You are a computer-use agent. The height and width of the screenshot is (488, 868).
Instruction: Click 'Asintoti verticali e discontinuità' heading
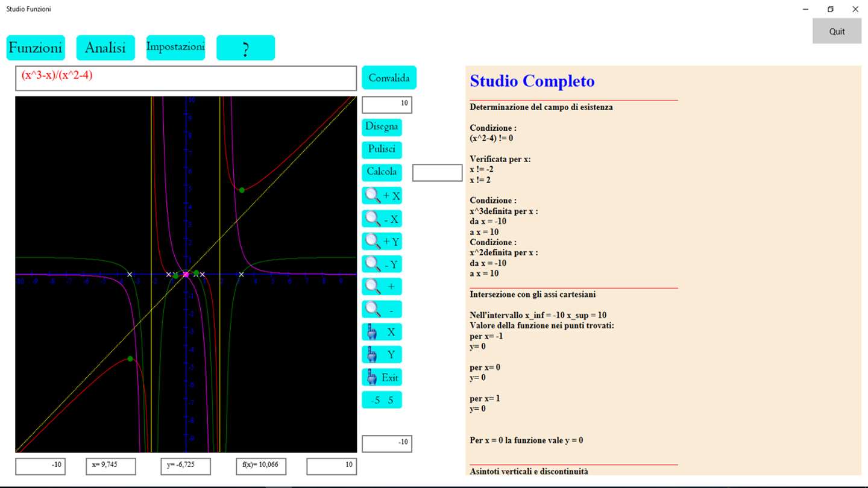pyautogui.click(x=529, y=471)
